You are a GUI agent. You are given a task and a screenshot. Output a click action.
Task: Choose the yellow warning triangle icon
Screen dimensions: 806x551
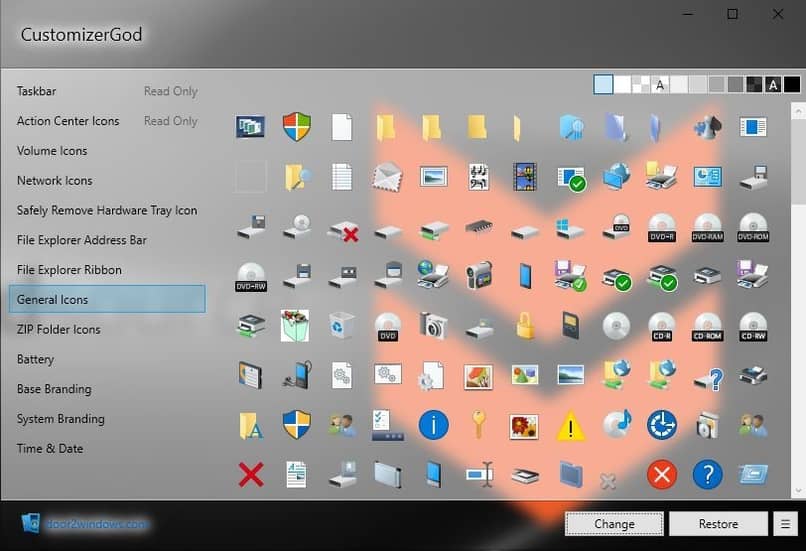tap(571, 425)
